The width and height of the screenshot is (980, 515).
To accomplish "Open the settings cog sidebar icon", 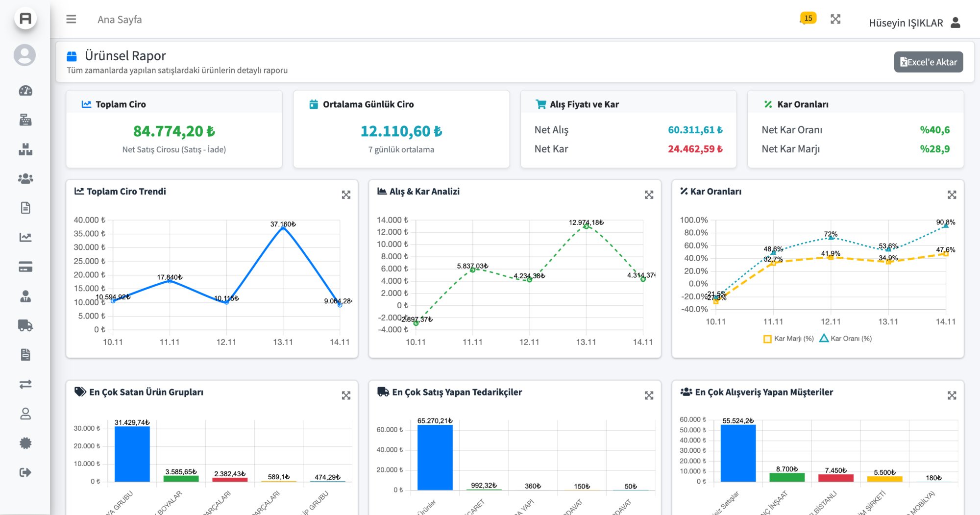I will click(x=25, y=443).
